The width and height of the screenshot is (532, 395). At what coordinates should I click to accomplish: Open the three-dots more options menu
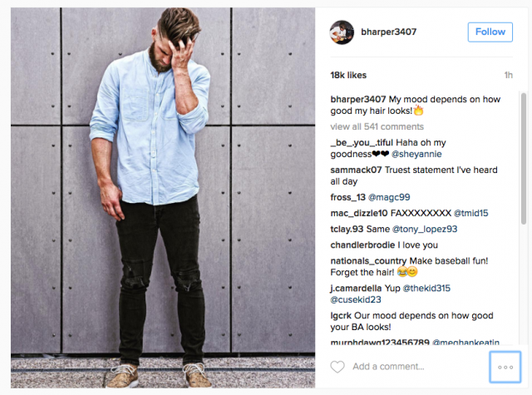(505, 368)
